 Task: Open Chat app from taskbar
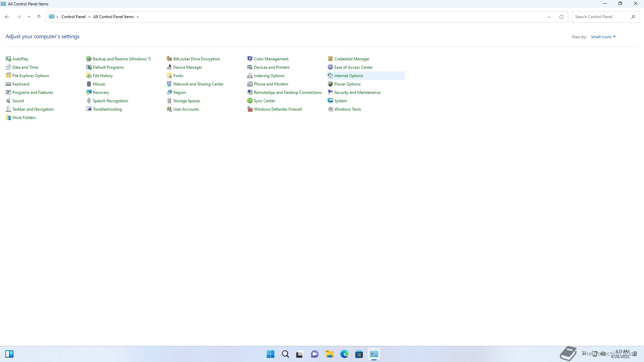pyautogui.click(x=315, y=354)
